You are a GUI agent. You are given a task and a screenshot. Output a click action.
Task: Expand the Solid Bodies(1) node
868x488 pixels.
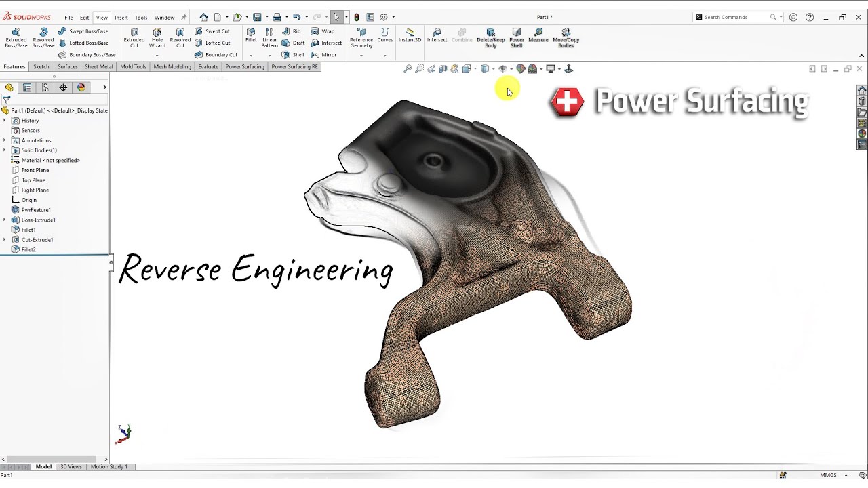point(5,150)
